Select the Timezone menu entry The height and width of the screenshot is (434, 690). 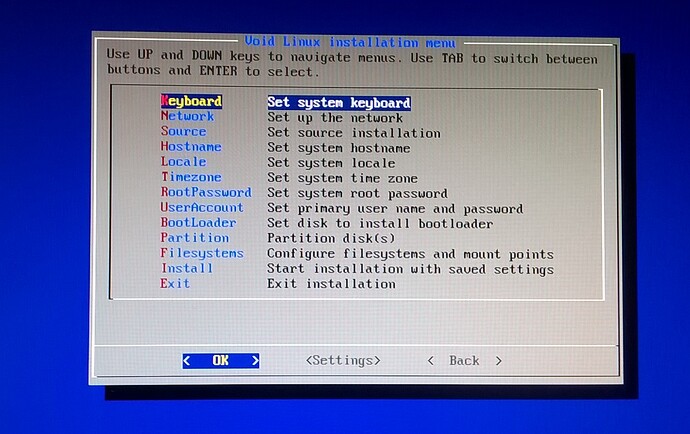click(191, 177)
